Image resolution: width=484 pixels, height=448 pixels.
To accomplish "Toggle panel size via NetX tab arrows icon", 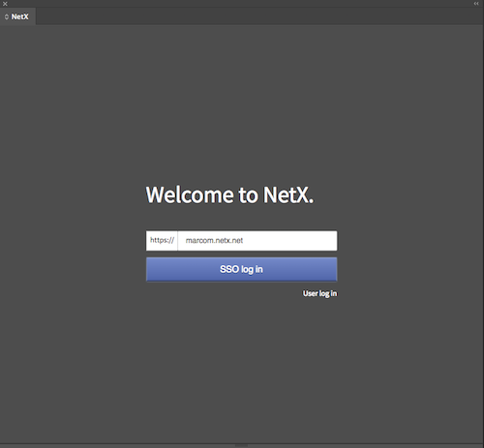I will point(7,16).
